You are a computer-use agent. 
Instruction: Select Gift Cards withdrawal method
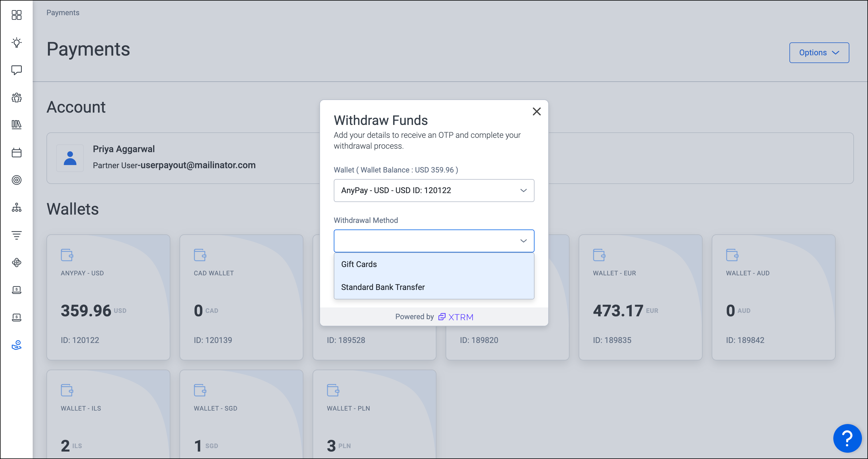click(x=434, y=264)
